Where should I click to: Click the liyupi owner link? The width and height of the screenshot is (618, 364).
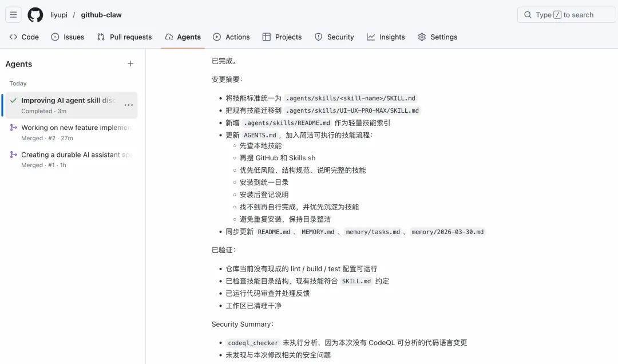(x=59, y=15)
